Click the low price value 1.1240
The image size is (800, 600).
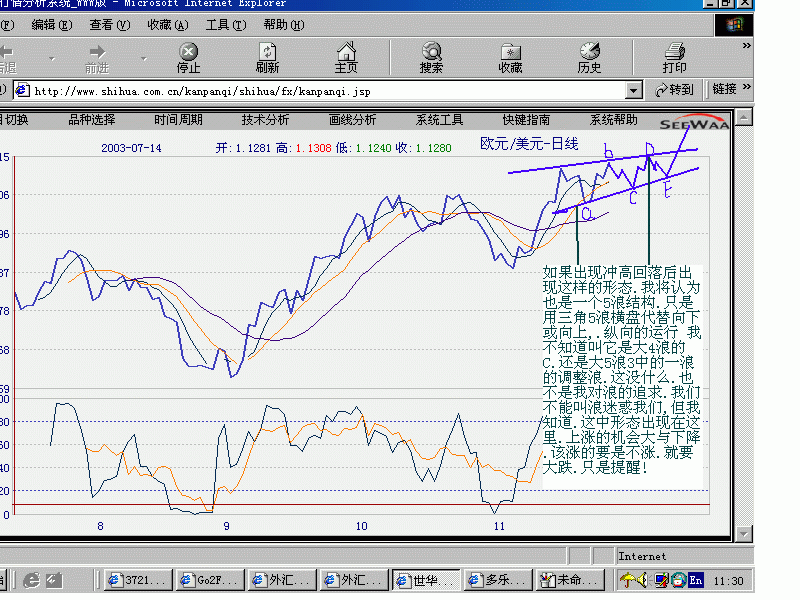point(373,148)
